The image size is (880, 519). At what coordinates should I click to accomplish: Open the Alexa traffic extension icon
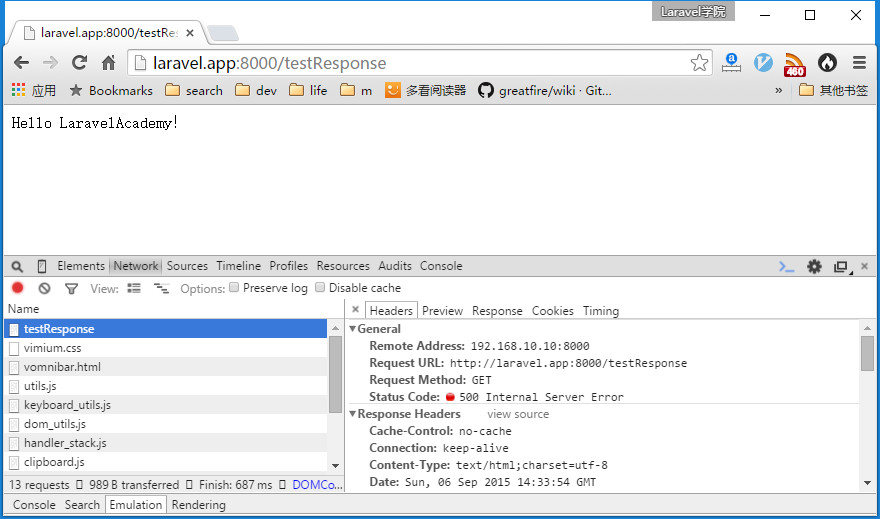pos(731,63)
